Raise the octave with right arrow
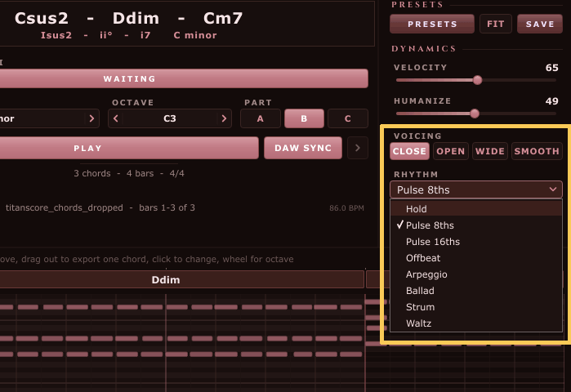 point(224,118)
